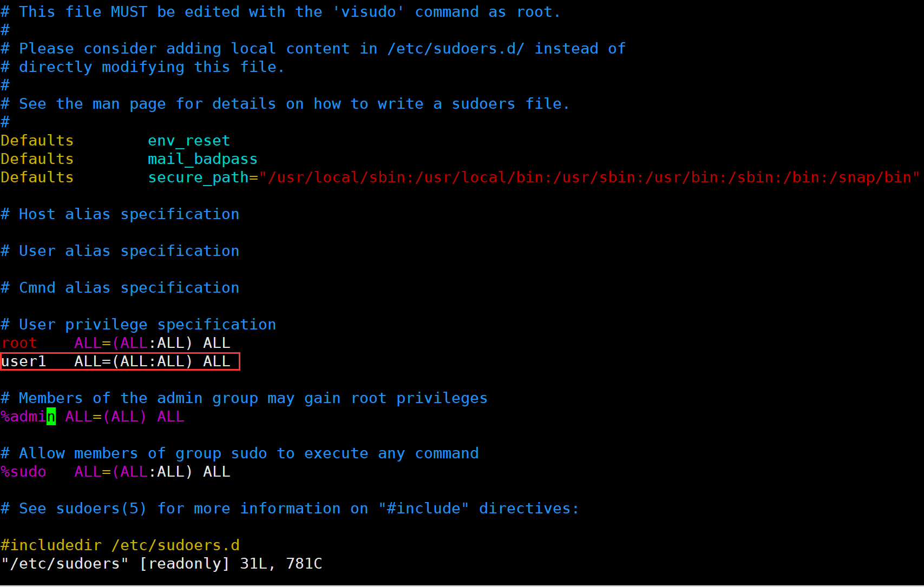Click the mail_badpass setting text
924x587 pixels.
pos(202,159)
